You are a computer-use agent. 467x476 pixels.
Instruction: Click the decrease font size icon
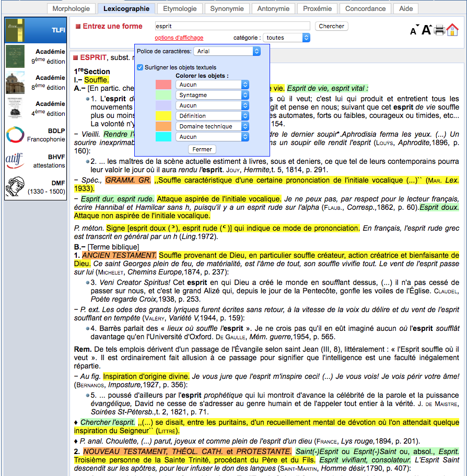point(414,30)
